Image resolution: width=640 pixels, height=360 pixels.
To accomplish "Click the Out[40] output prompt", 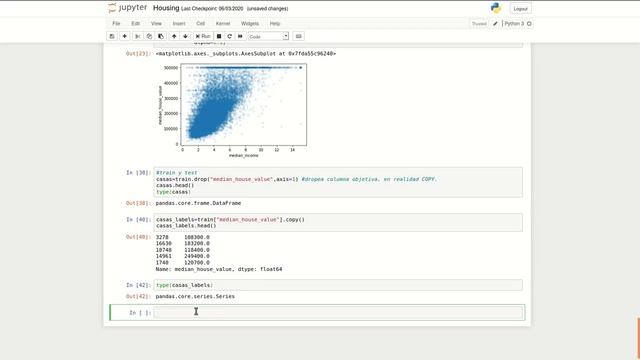I will (x=138, y=237).
